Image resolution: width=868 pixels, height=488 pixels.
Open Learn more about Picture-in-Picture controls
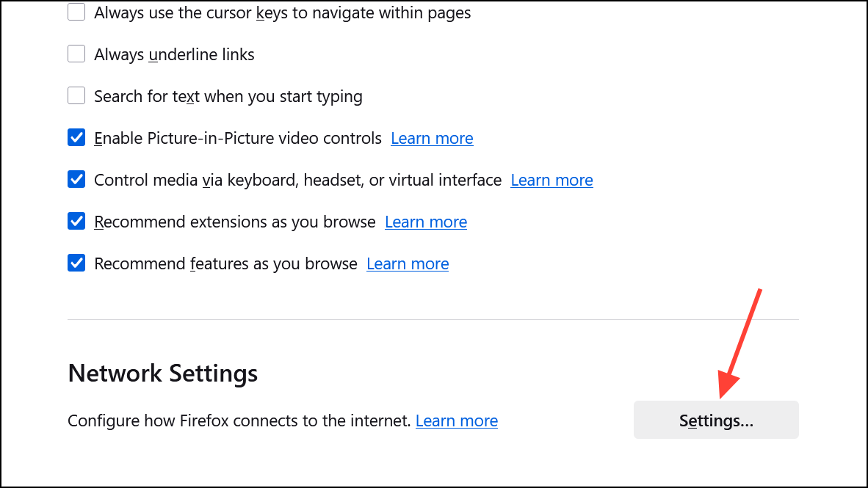coord(432,138)
